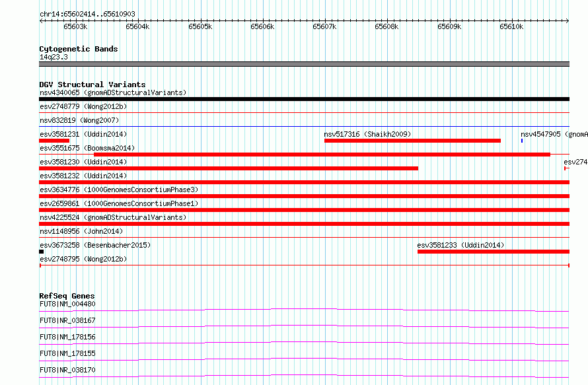Click the red esv2659861 variant bar
Screen dimensions: 588x385
coord(304,210)
